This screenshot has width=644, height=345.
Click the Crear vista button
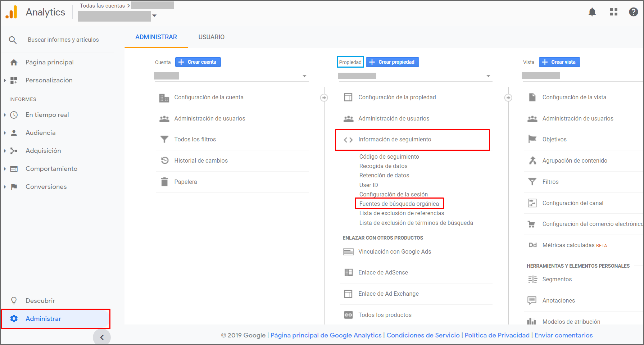coord(559,62)
